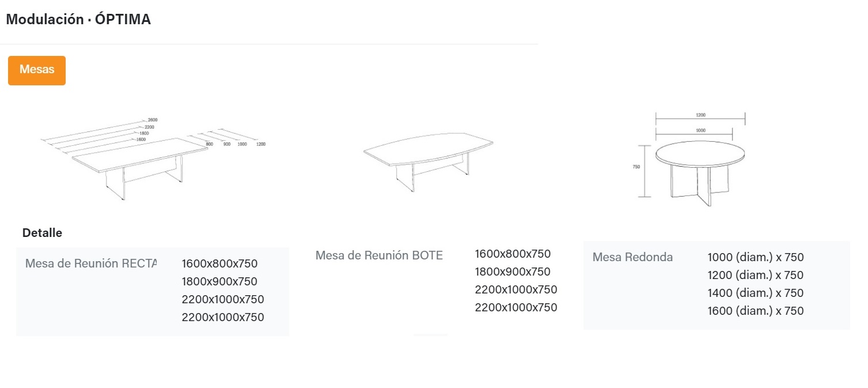The image size is (868, 388).
Task: Click the Detalle heading
Action: click(x=42, y=233)
